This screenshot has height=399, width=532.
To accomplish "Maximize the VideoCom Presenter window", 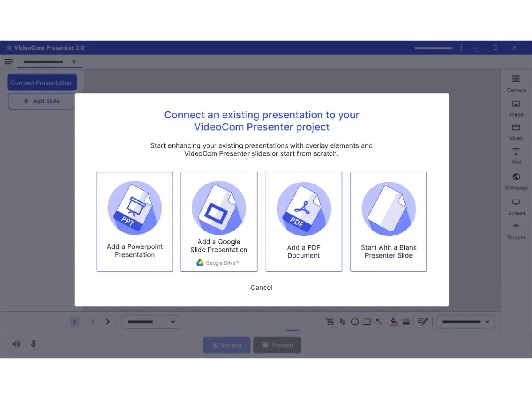I will point(495,48).
